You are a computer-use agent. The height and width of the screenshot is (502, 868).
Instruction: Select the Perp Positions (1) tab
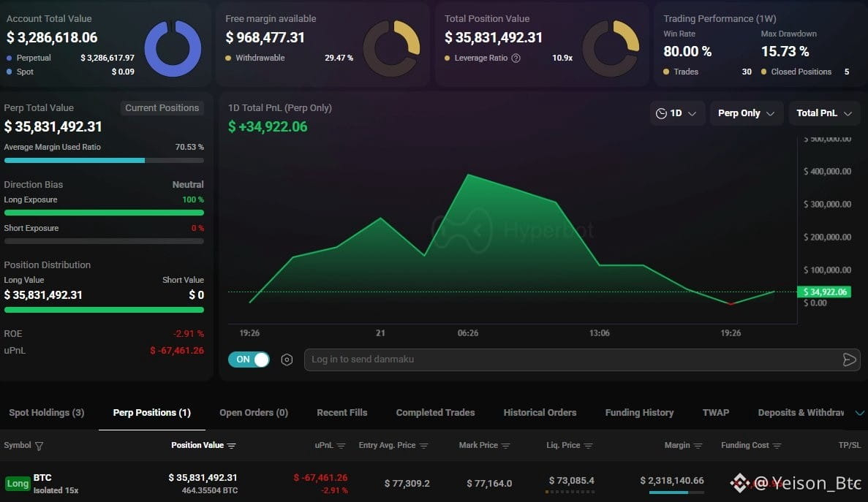click(151, 412)
